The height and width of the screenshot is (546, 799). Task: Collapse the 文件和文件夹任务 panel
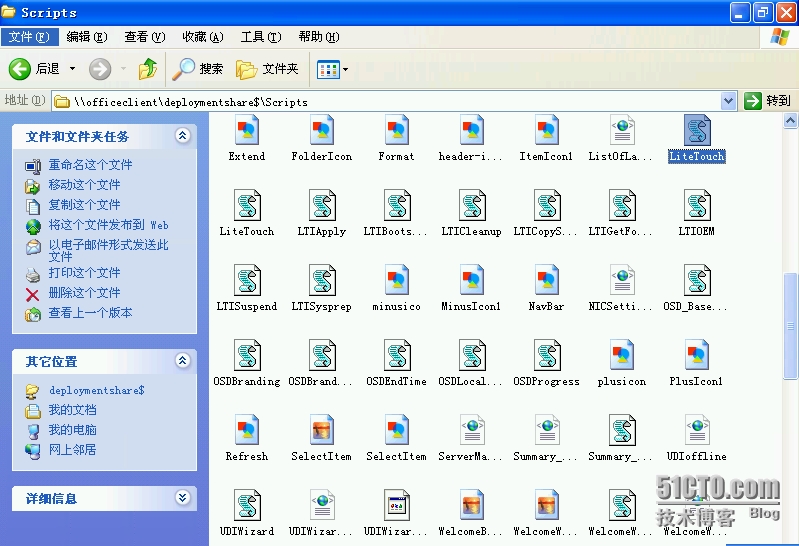[x=183, y=136]
